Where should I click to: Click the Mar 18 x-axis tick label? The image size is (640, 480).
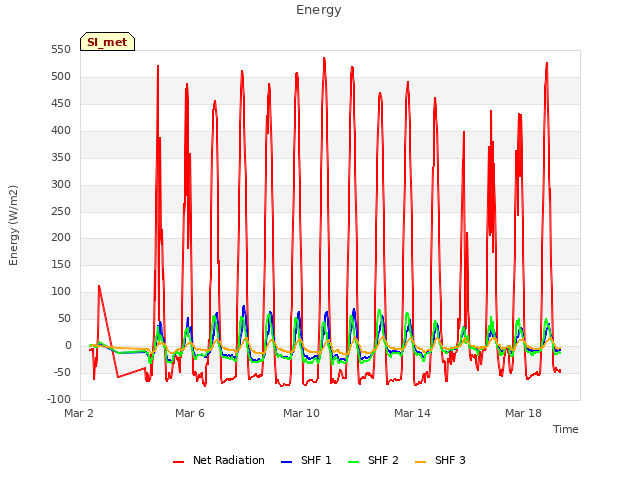[523, 413]
